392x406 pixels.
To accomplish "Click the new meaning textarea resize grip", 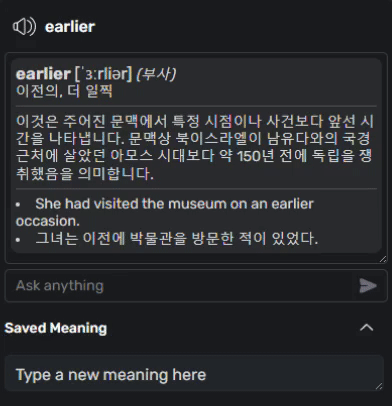I will pyautogui.click(x=379, y=386).
